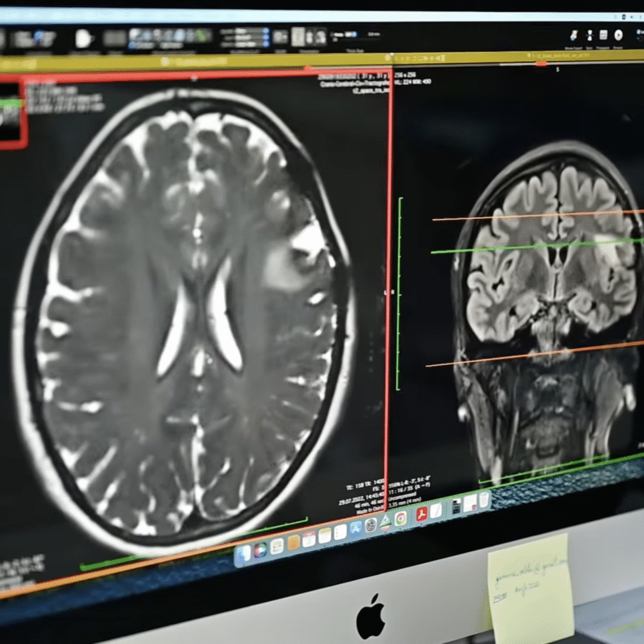Image resolution: width=644 pixels, height=644 pixels.
Task: Open Calendar app in the Dock
Action: pyautogui.click(x=309, y=538)
